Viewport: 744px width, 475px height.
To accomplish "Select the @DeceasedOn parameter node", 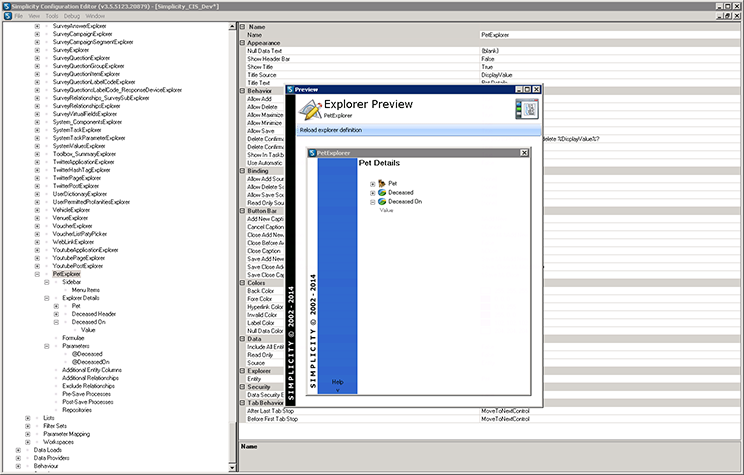I will pos(90,362).
